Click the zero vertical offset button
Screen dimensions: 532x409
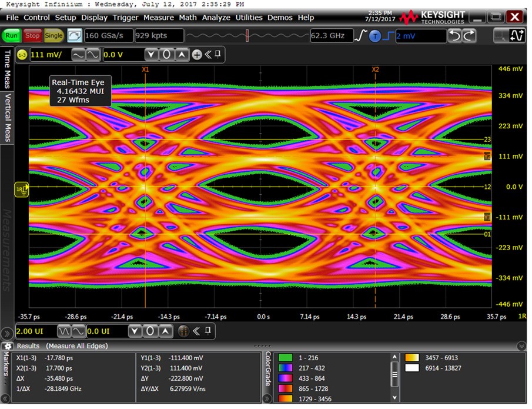pos(166,55)
